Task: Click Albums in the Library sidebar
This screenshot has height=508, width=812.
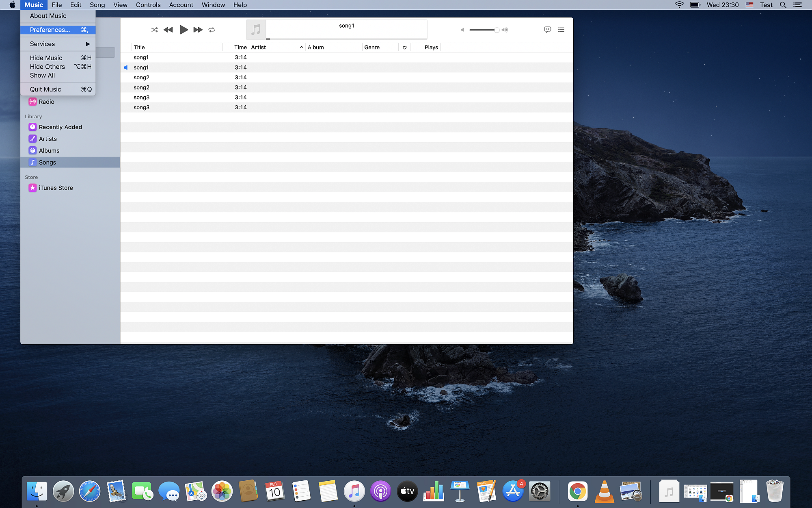Action: [49, 150]
